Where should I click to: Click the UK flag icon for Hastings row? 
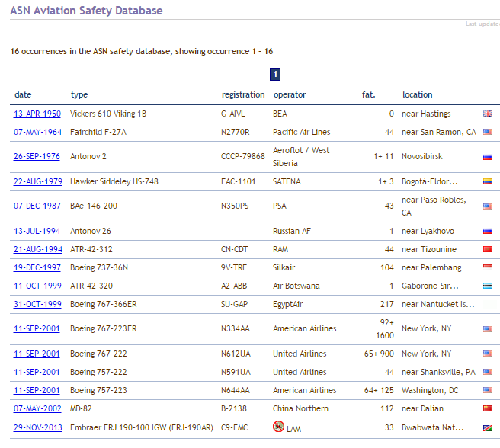(x=488, y=114)
